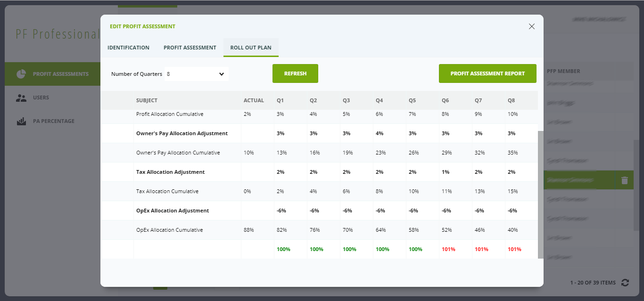This screenshot has width=644, height=301.
Task: Switch to the Identification tab
Action: 128,47
